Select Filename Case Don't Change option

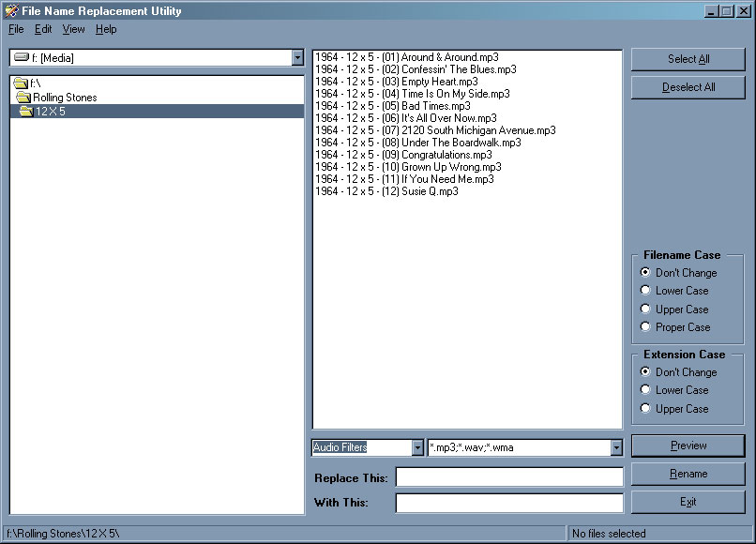coord(645,272)
